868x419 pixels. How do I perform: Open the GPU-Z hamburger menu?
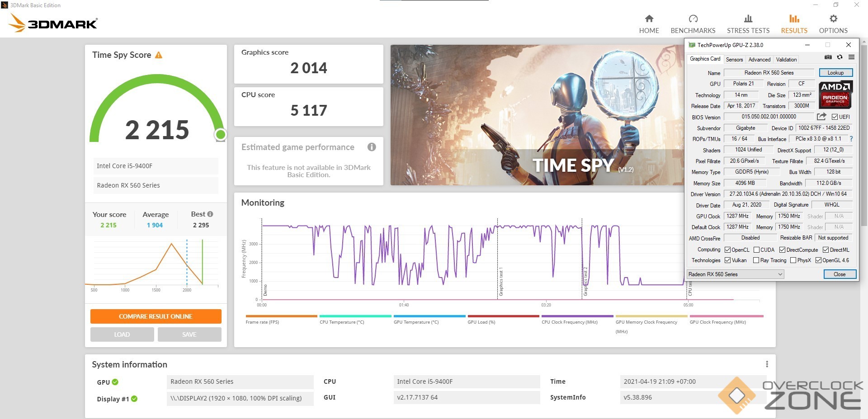[x=851, y=57]
